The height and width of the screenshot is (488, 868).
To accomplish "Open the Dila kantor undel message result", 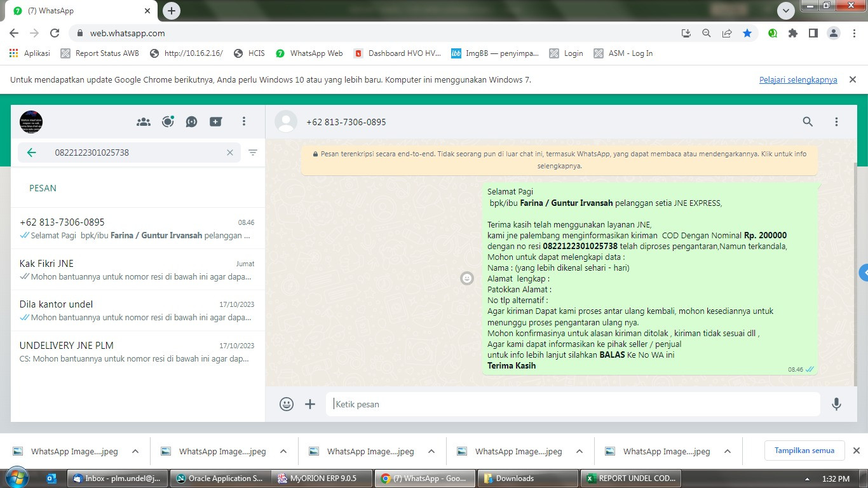I will pos(137,310).
